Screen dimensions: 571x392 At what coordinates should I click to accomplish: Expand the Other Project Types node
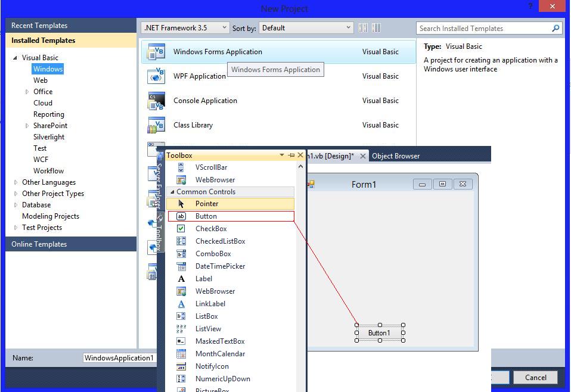click(15, 194)
